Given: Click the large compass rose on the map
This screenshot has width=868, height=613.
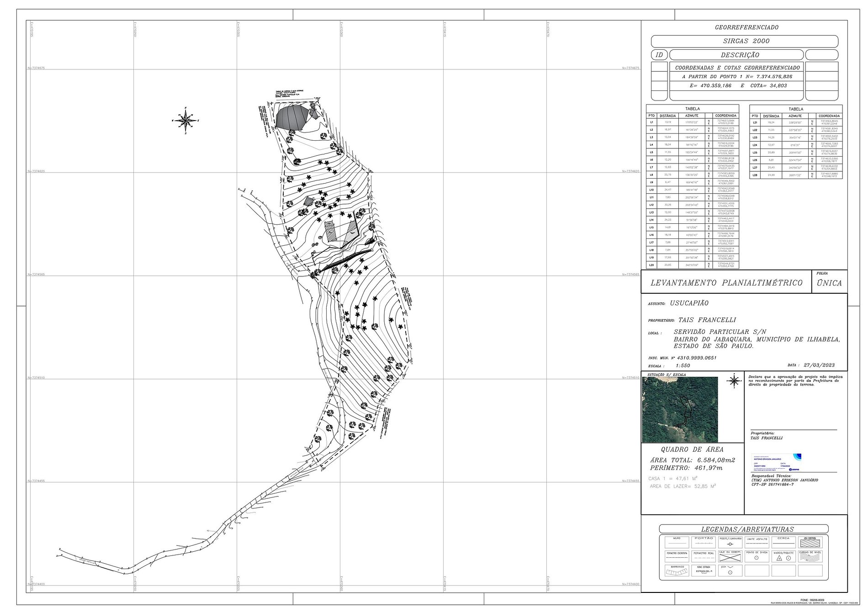Looking at the screenshot, I should pyautogui.click(x=185, y=121).
